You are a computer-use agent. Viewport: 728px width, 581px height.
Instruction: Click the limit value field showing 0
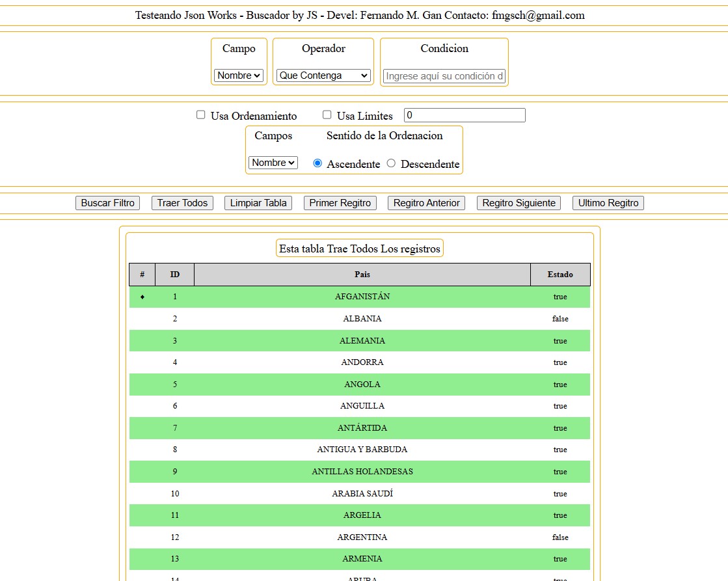(x=465, y=115)
